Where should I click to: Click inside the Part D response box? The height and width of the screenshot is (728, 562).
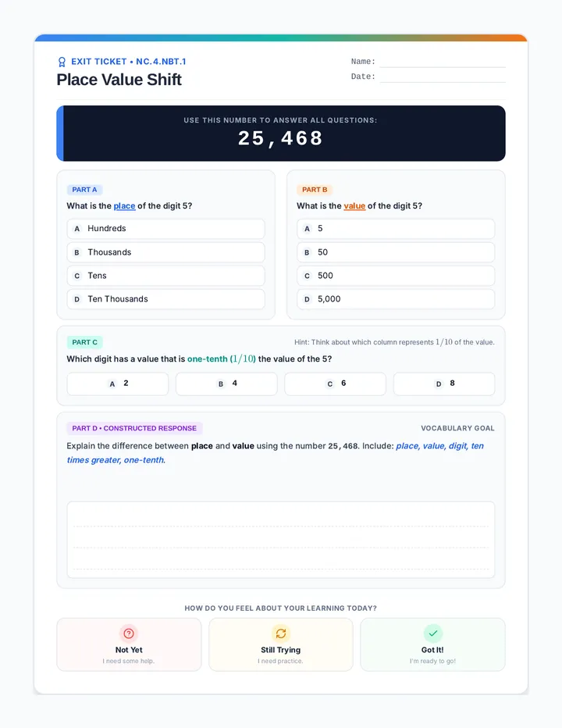pyautogui.click(x=281, y=540)
